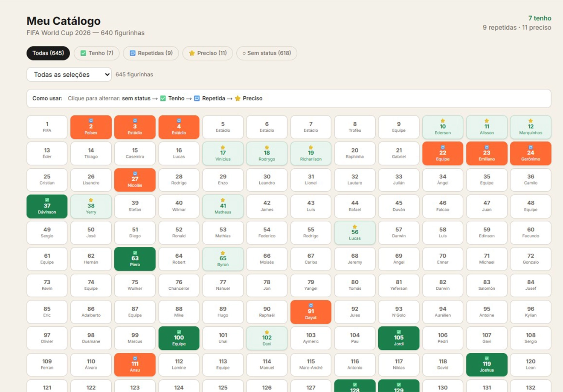
Task: Toggle status of sticker 63 Piero
Action: pos(135,259)
